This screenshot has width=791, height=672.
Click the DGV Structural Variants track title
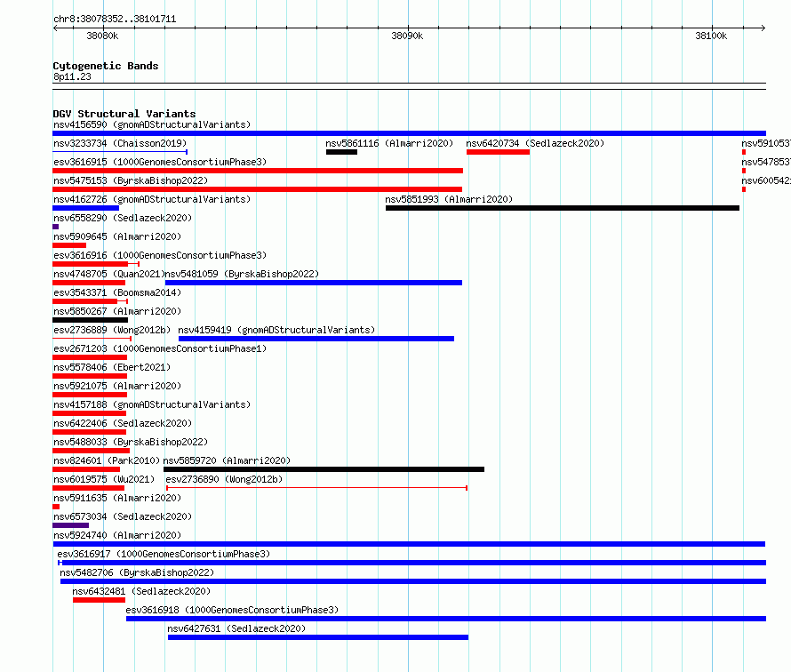[124, 114]
